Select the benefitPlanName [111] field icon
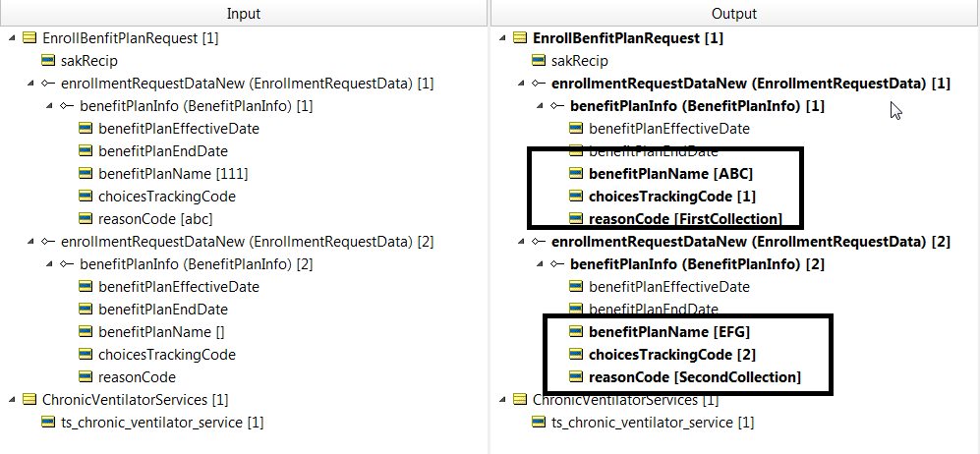 pos(86,174)
